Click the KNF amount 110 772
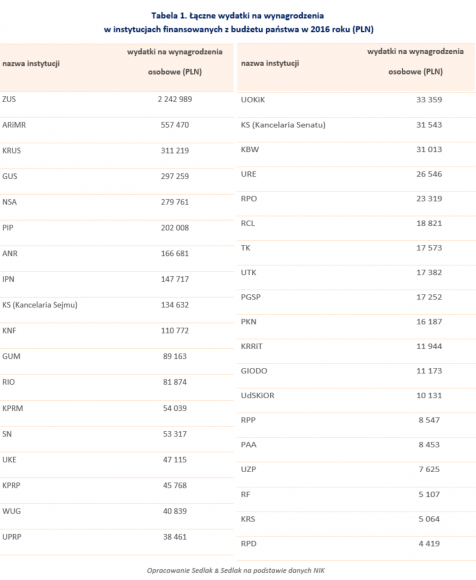 pyautogui.click(x=175, y=331)
